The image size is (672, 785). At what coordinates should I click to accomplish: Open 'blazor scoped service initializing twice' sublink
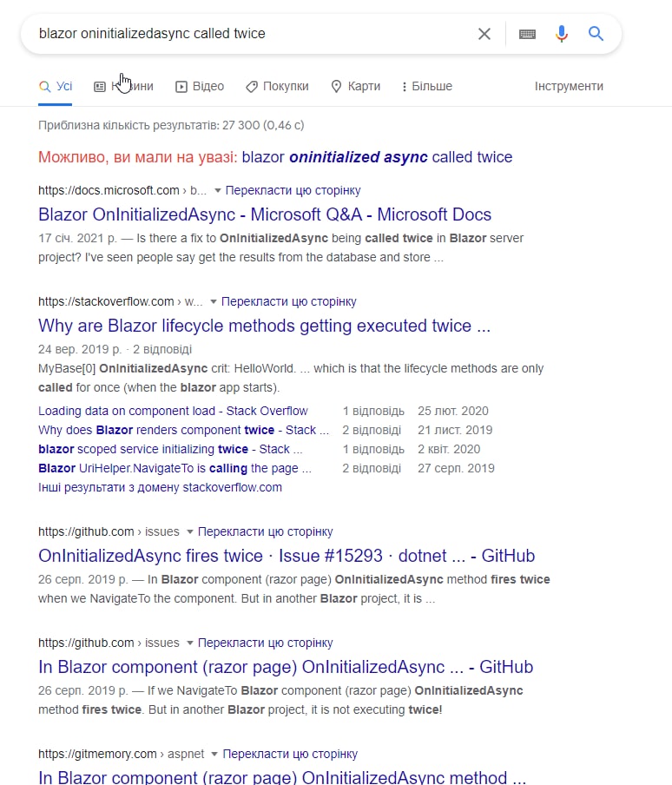(170, 449)
